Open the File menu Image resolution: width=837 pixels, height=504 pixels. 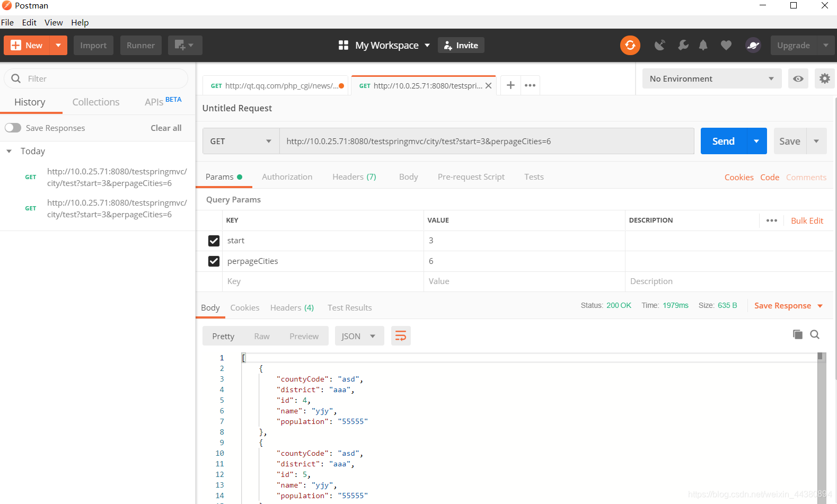7,22
